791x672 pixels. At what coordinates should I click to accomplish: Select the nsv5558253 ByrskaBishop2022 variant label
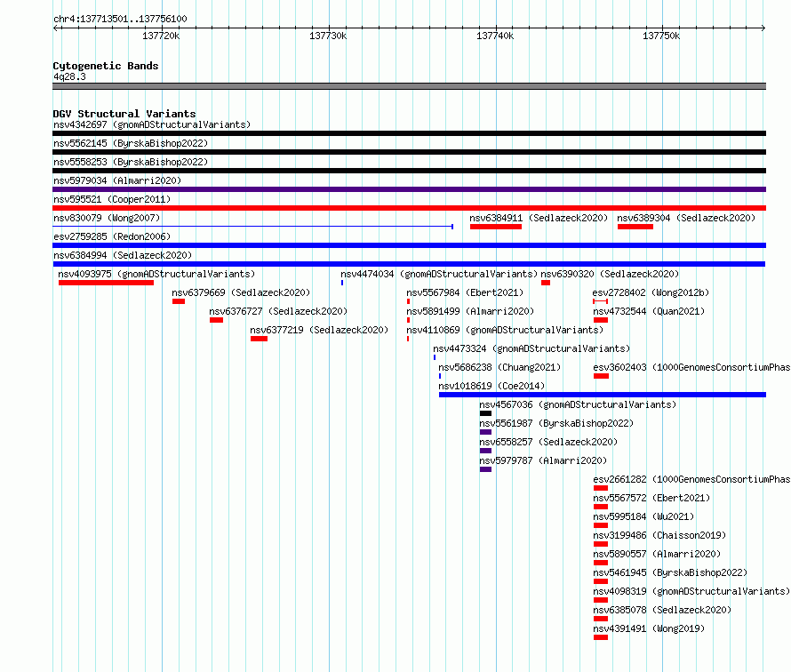131,162
